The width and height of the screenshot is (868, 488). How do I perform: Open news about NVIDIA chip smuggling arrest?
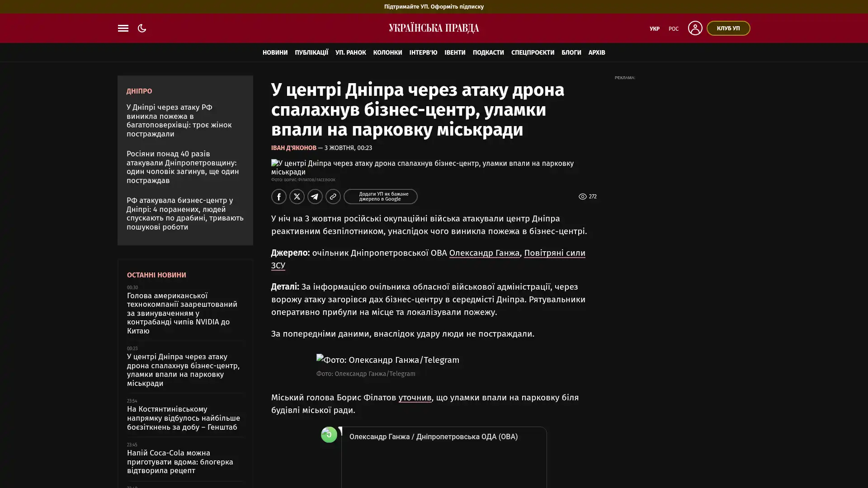[x=182, y=313]
